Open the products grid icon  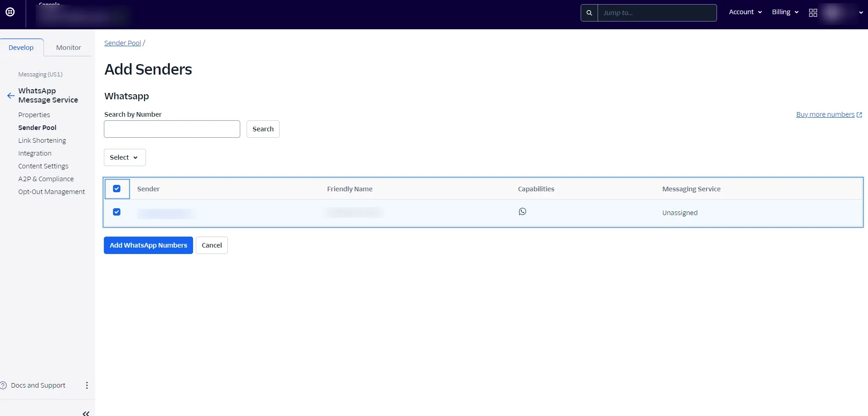[x=813, y=13]
